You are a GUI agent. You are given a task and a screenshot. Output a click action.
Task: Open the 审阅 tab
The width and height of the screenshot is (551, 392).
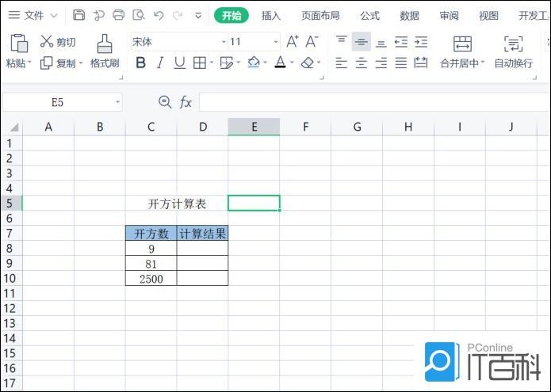point(449,15)
